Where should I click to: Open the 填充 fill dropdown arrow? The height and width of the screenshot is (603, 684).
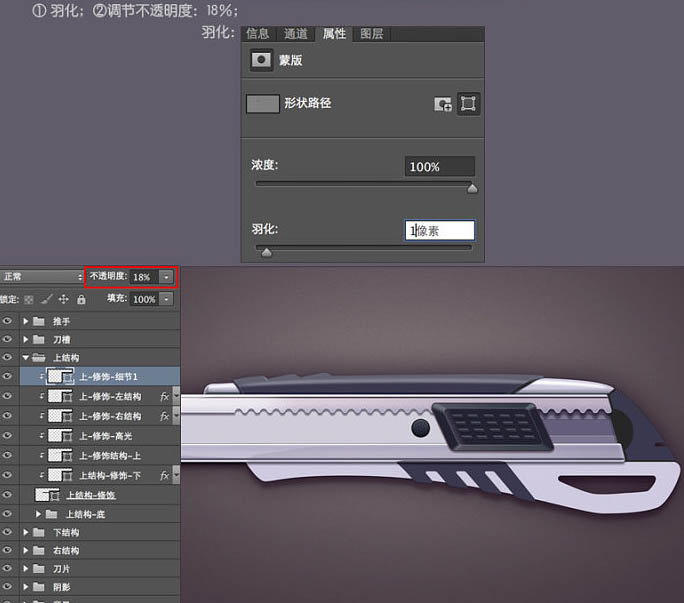[166, 299]
